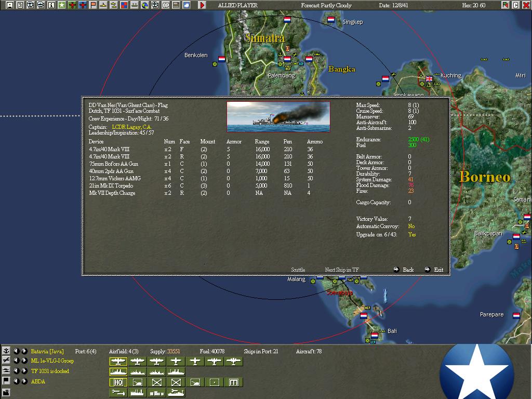Click the wrench ship repair yard icon
This screenshot has height=399, width=532.
point(176,393)
